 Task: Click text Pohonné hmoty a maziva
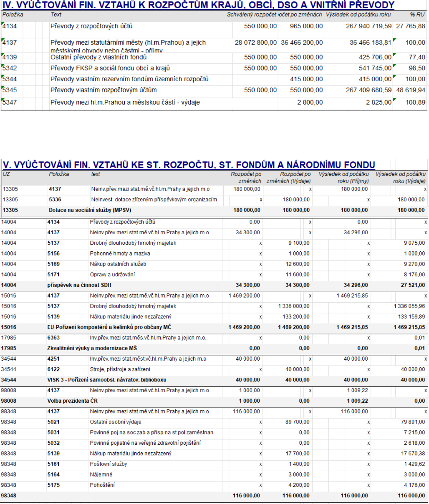(x=120, y=253)
